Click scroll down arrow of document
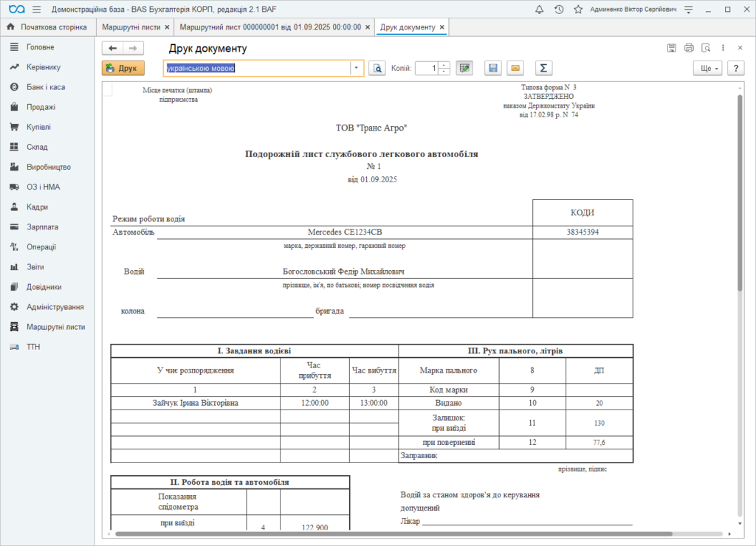756x546 pixels. tap(740, 524)
